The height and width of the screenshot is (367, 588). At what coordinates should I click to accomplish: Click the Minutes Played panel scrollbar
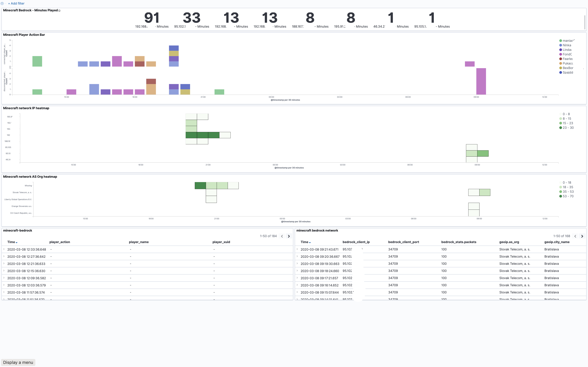click(x=585, y=22)
